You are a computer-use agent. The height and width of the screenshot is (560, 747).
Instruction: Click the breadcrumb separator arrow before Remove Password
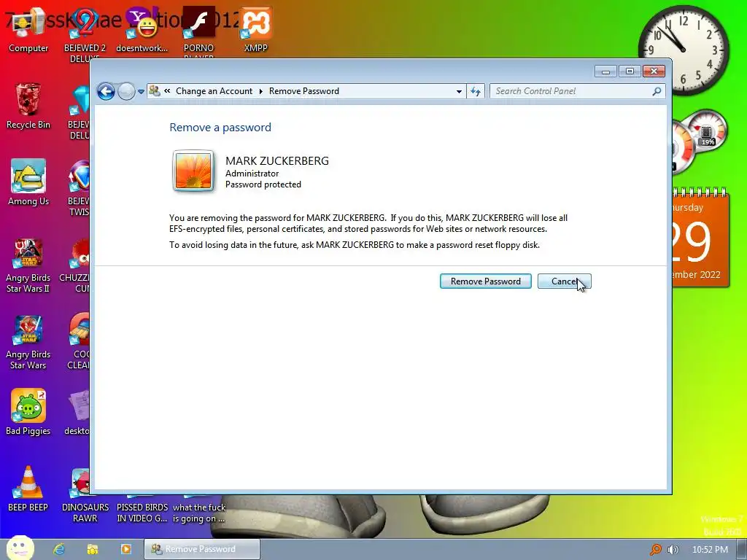click(x=260, y=91)
